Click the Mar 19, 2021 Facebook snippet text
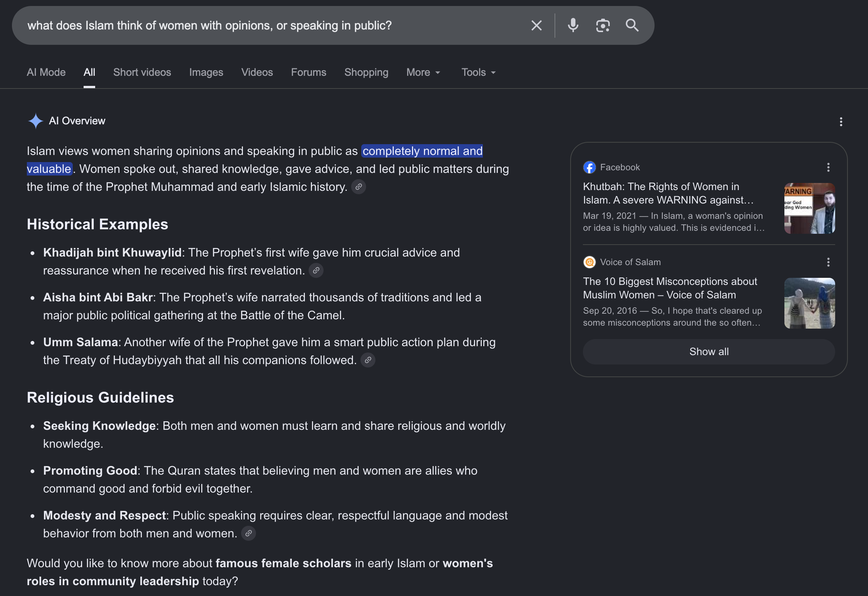868x596 pixels. 674,222
